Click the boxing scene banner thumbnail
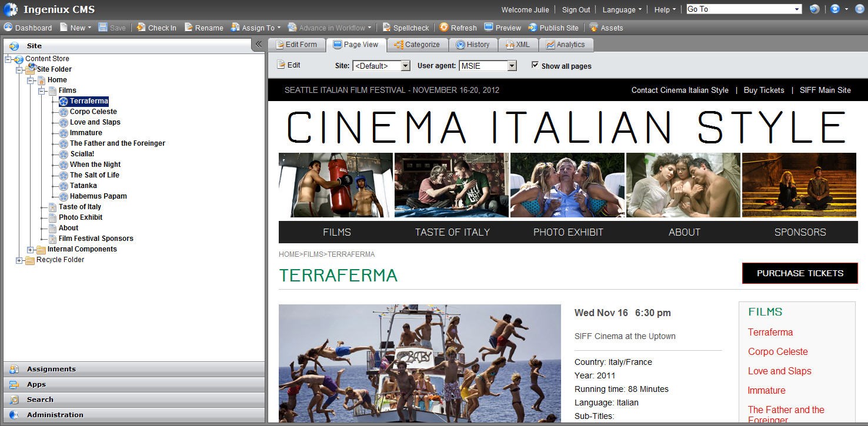Viewport: 868px width, 426px height. coord(336,185)
